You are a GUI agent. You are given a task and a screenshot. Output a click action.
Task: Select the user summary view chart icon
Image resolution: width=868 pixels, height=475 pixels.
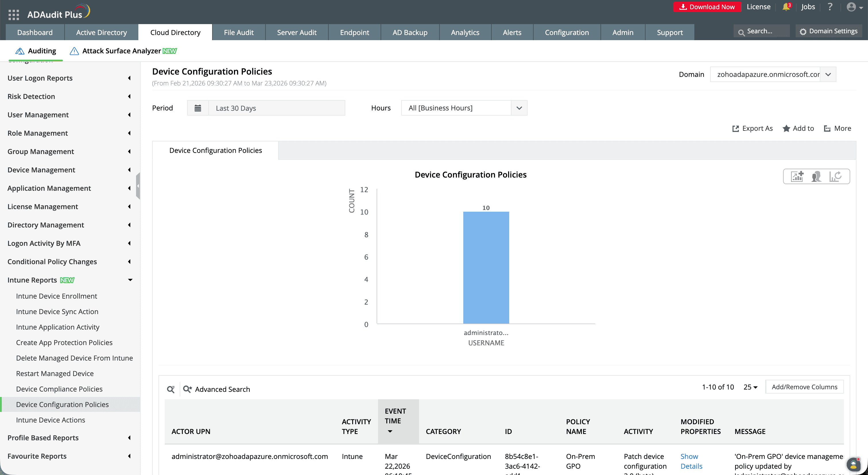[x=816, y=176]
